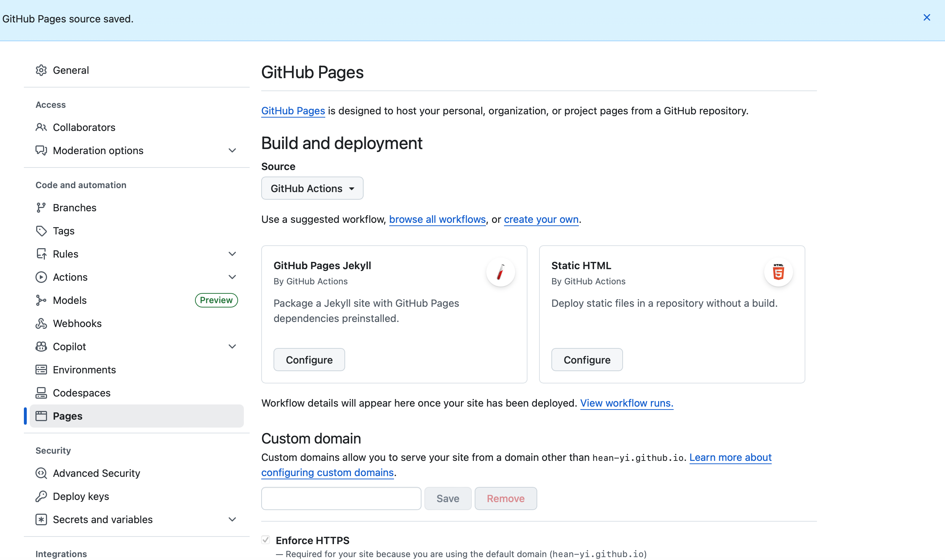Expand the Moderation options section
Screen dimensions: 945x560
coord(232,150)
